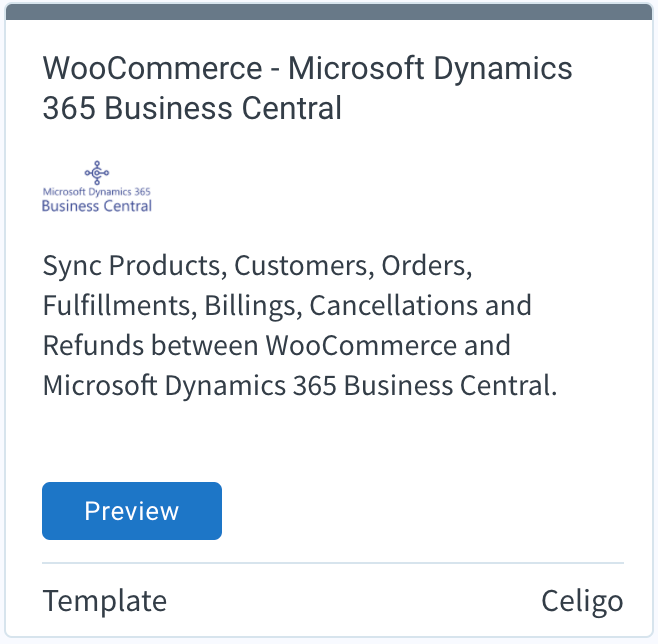Click the Celigo publisher label
658x644 pixels.
(582, 601)
